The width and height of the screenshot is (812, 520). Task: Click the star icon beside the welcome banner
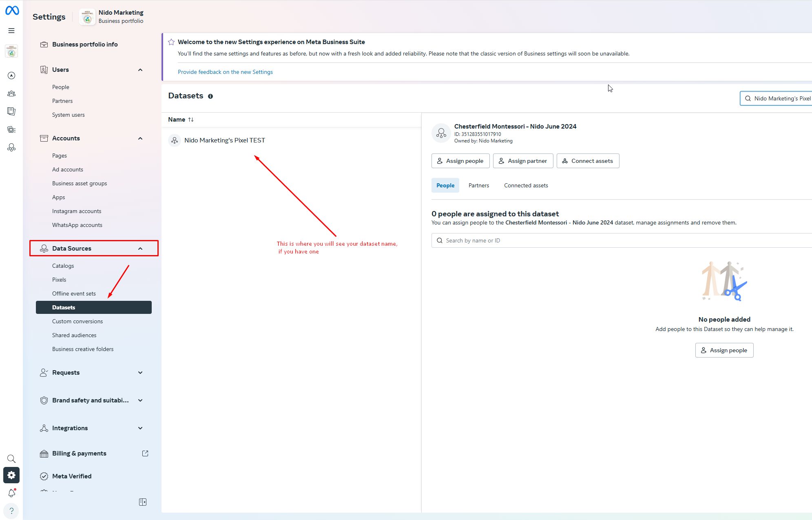tap(171, 42)
